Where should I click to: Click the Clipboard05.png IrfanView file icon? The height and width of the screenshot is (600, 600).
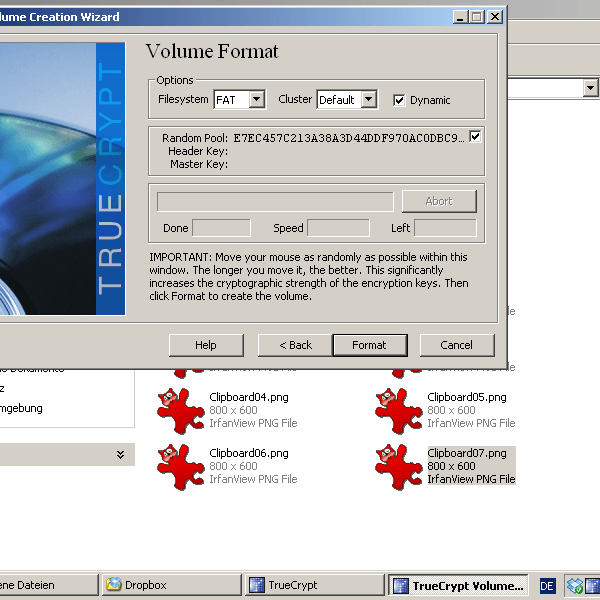coord(399,411)
